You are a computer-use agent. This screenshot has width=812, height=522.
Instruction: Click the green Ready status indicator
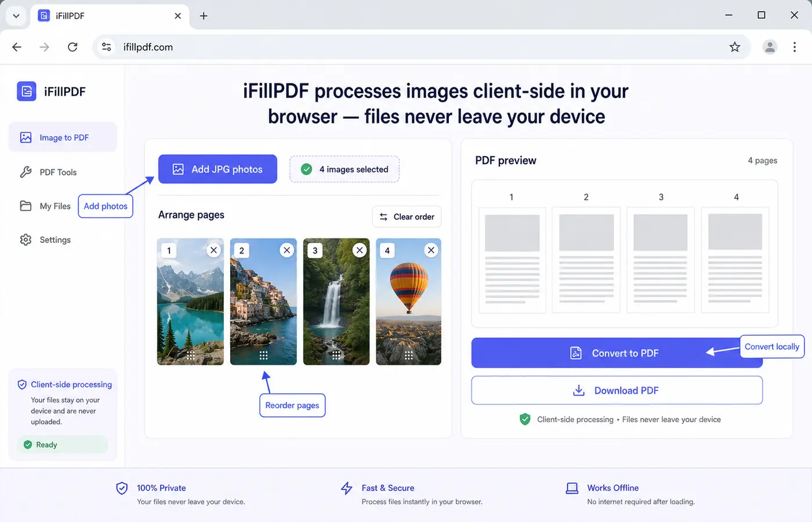[64, 445]
